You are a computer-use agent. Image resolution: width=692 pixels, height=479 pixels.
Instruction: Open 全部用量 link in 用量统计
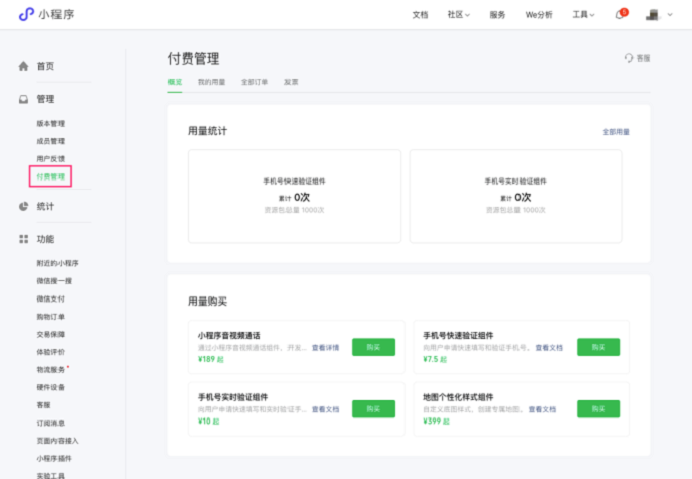coord(616,132)
